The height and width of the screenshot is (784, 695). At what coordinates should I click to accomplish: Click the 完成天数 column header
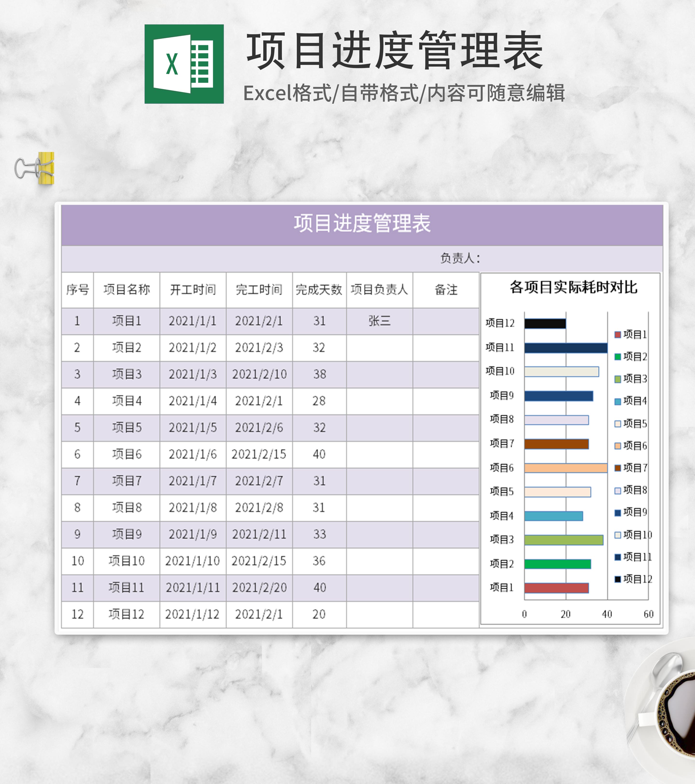point(319,289)
